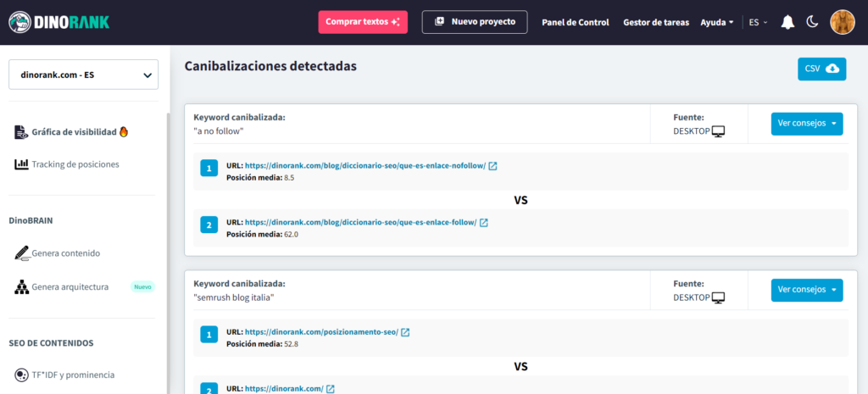The height and width of the screenshot is (394, 868).
Task: Click the DinoRank logo
Action: pyautogui.click(x=58, y=22)
